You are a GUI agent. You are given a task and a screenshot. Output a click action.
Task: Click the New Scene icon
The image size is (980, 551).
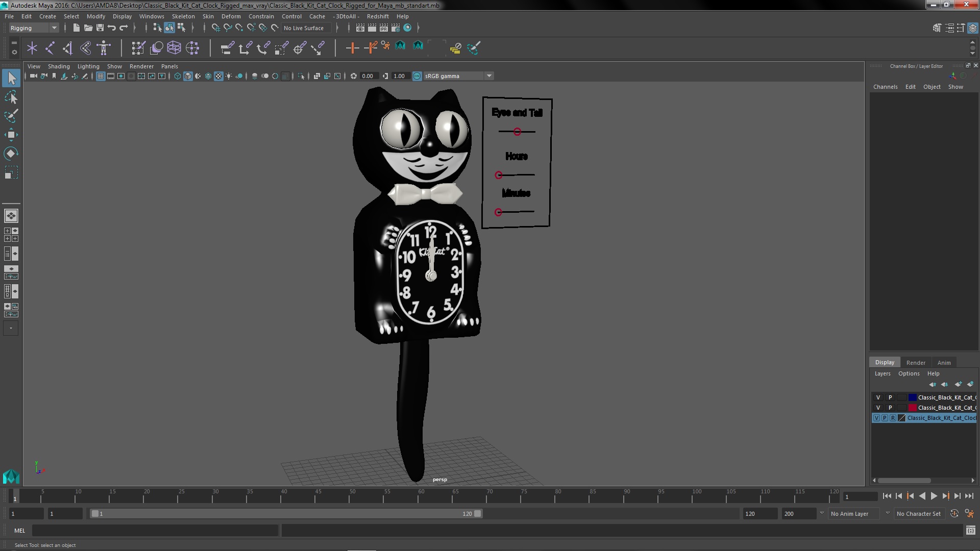tap(76, 28)
